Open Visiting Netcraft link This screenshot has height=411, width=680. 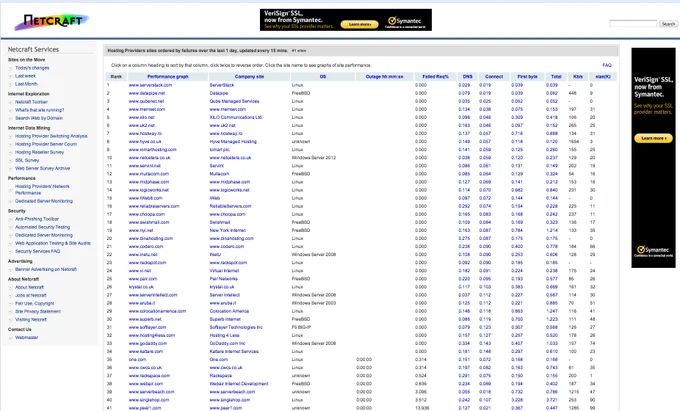coord(31,320)
